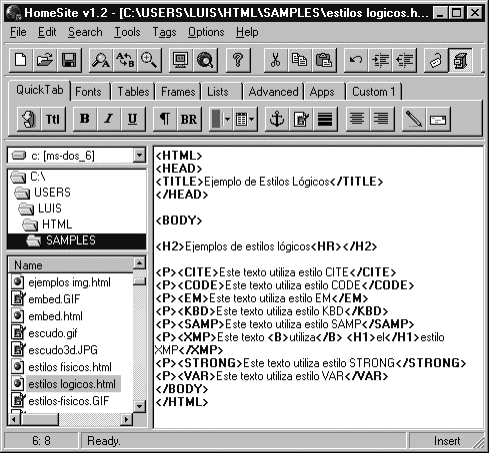Apply bold tag with the B button
This screenshot has width=489, height=453.
(x=85, y=119)
